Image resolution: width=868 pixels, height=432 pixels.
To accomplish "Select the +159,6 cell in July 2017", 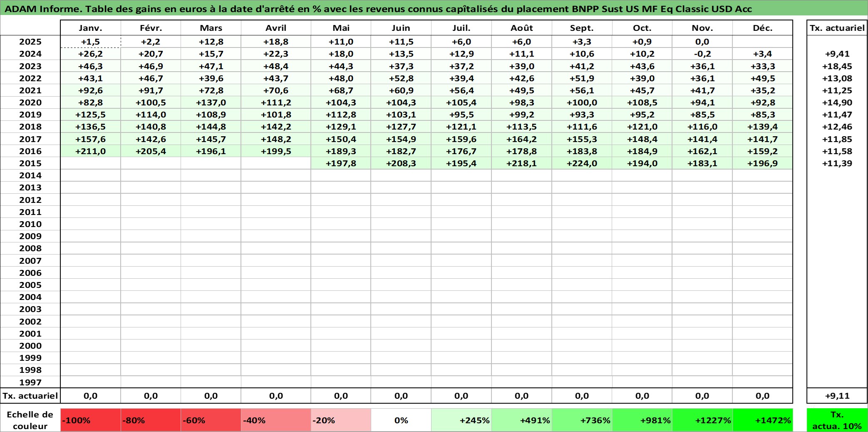I will 461,139.
